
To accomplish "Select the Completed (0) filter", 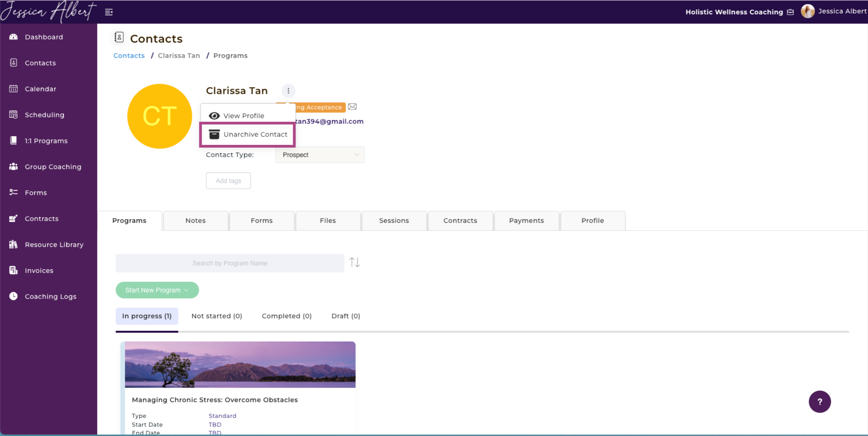I will click(x=287, y=316).
